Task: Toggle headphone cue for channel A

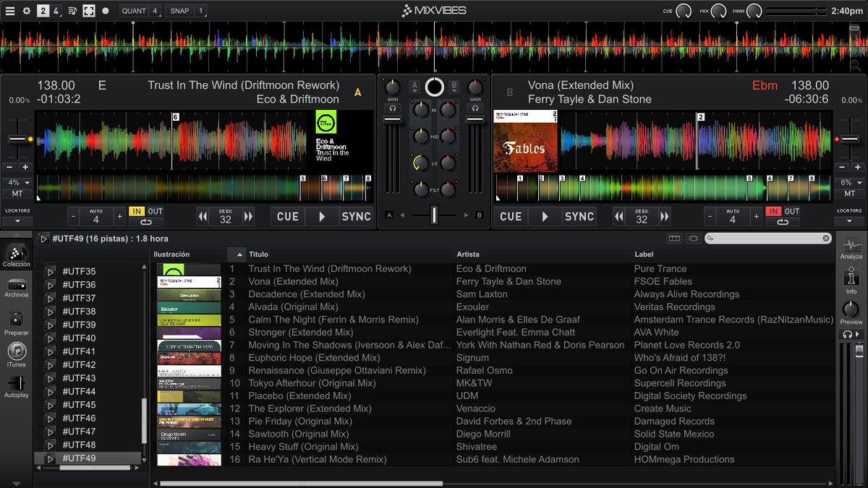Action: tap(394, 108)
